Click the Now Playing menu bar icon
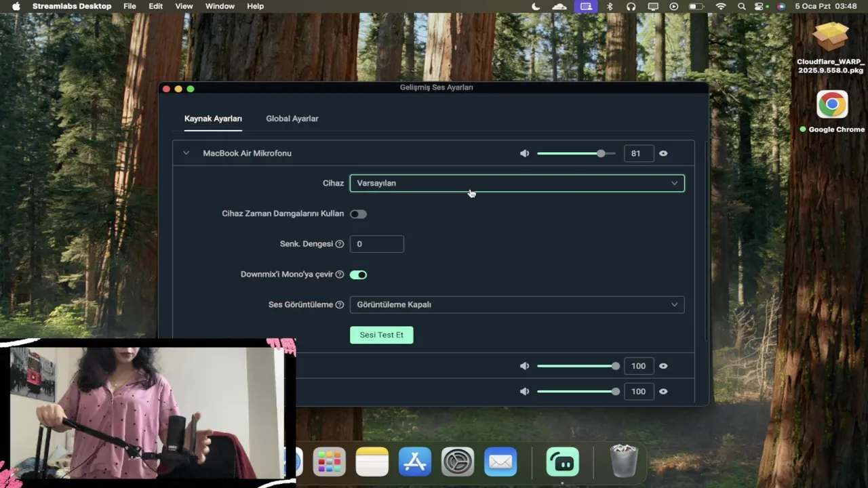 point(674,6)
